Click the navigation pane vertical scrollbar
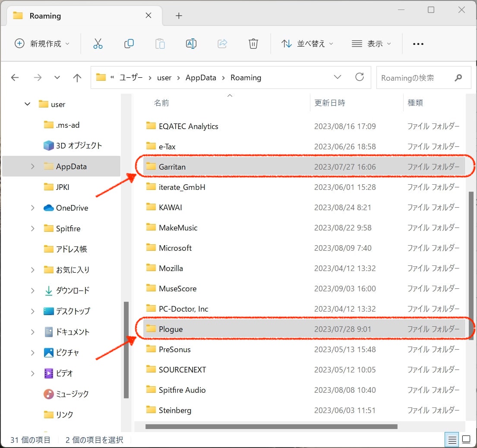 [x=126, y=350]
